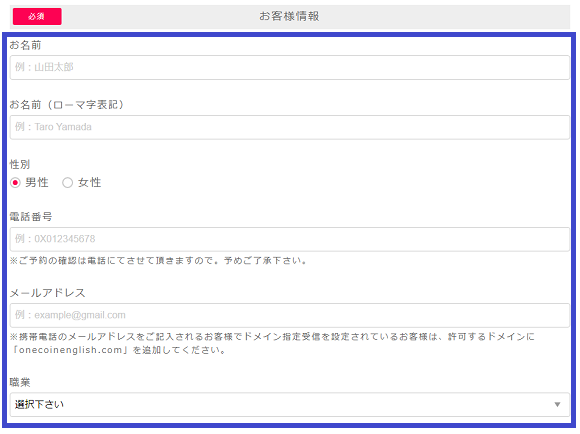Click the 性別 label
The height and width of the screenshot is (434, 580).
click(20, 164)
